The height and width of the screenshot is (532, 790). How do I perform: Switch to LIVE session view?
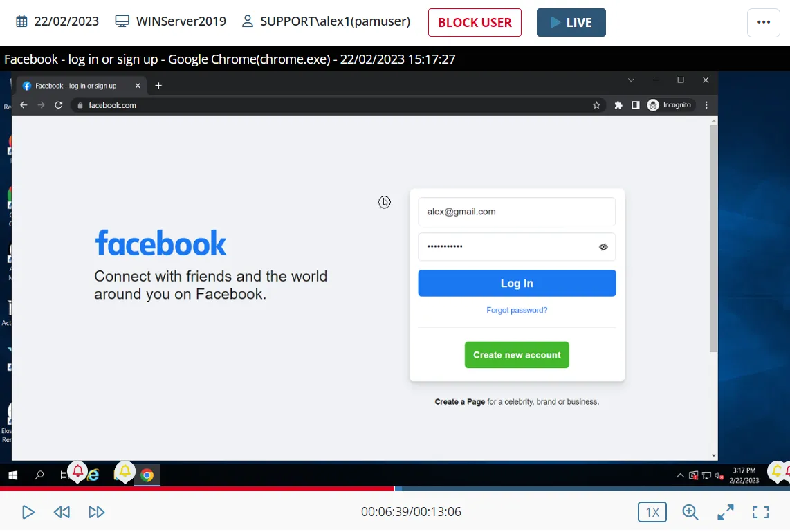(x=571, y=22)
